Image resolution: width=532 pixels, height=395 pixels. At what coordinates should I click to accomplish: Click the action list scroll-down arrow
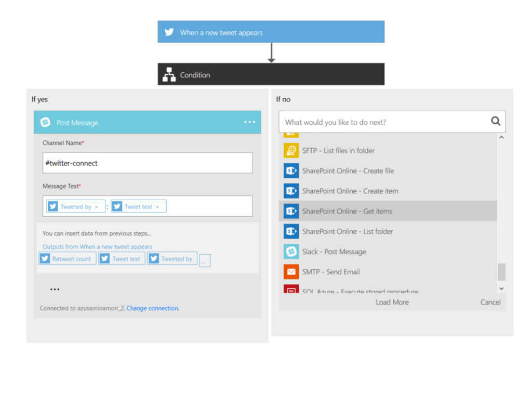point(501,288)
